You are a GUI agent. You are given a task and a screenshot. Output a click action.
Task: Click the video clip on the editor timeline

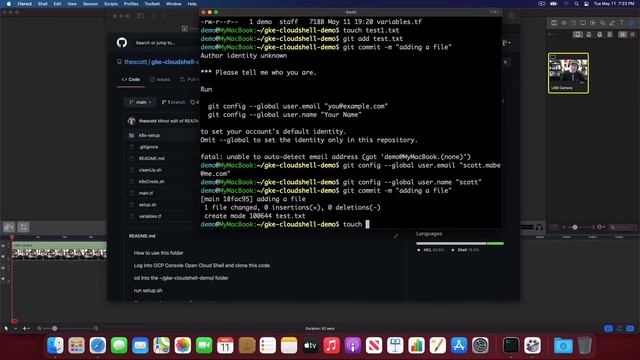(59, 251)
